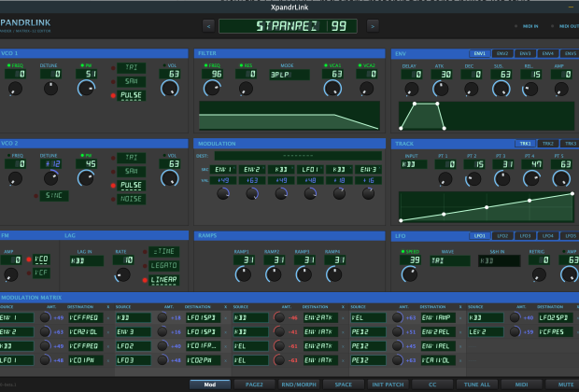
Task: Click the filter response curve display
Action: pyautogui.click(x=289, y=116)
